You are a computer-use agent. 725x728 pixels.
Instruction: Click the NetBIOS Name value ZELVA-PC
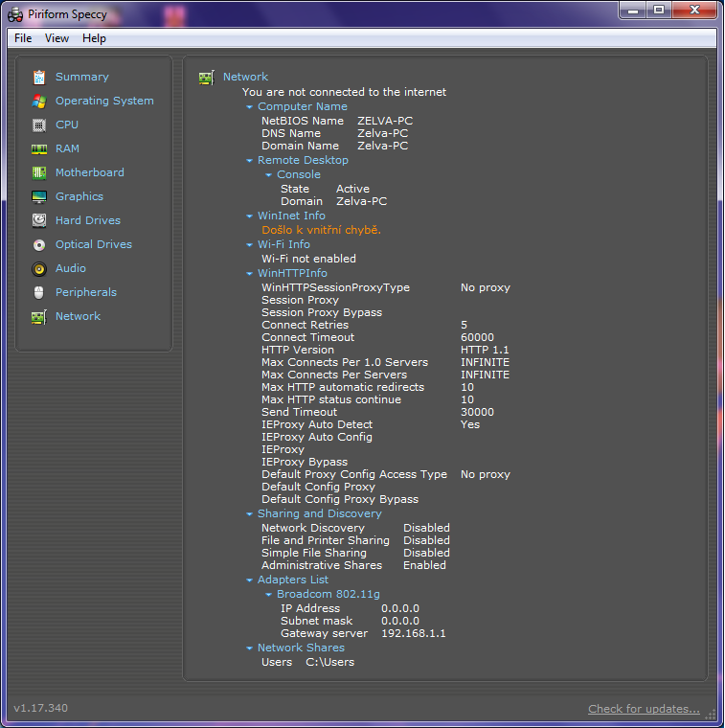click(385, 121)
